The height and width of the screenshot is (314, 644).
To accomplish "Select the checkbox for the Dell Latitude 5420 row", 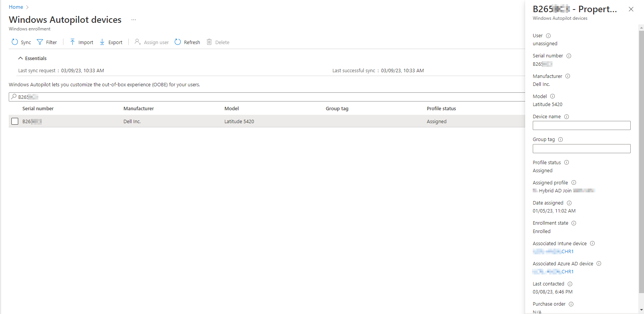I will click(15, 121).
